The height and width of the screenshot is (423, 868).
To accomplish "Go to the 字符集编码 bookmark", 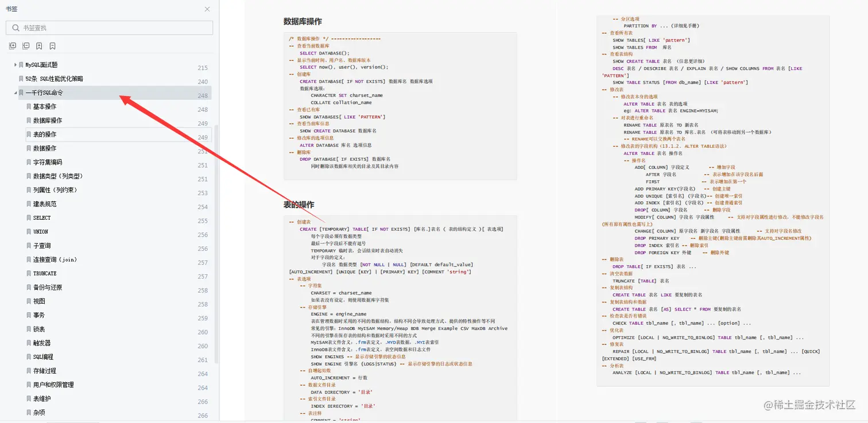I will point(48,162).
